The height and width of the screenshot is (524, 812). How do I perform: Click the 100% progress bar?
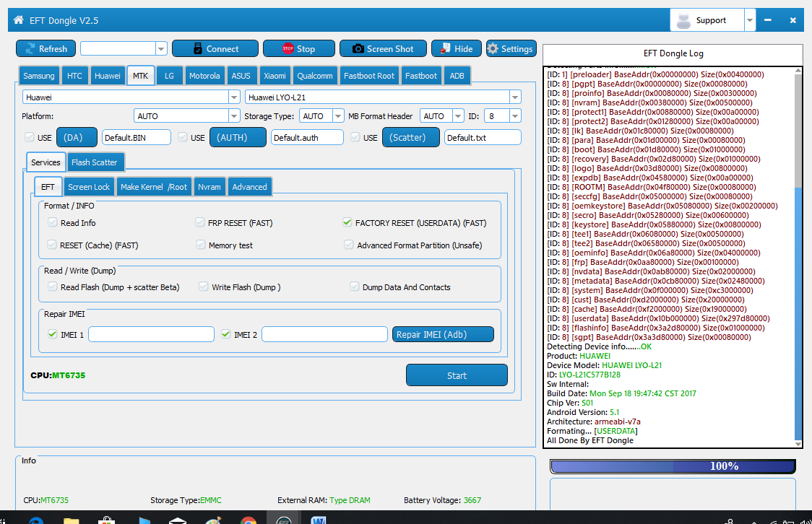click(x=673, y=466)
